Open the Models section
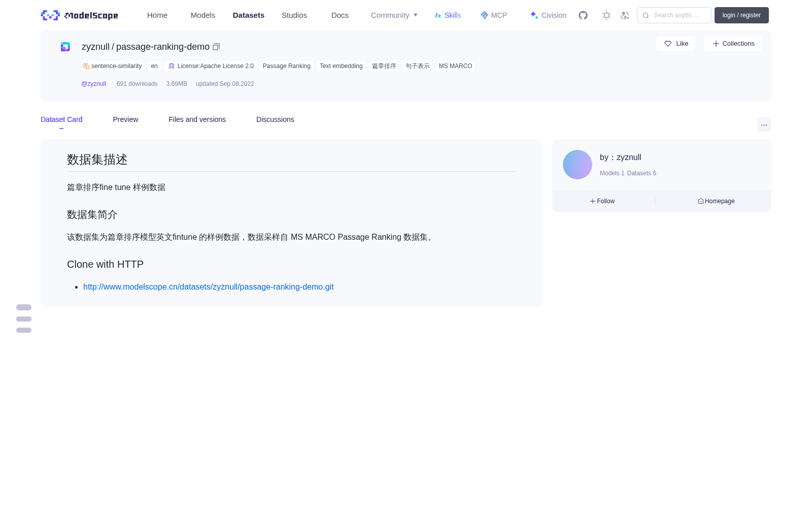The height and width of the screenshot is (508, 812). point(203,15)
